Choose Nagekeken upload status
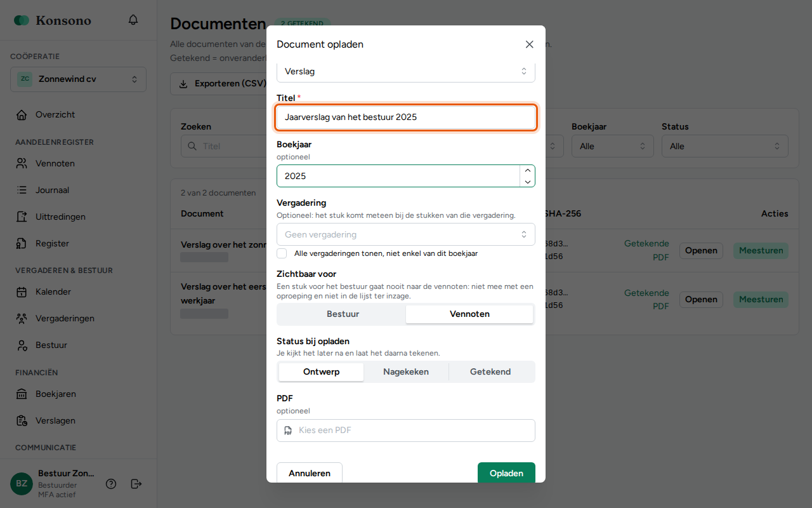The height and width of the screenshot is (508, 812). (406, 372)
